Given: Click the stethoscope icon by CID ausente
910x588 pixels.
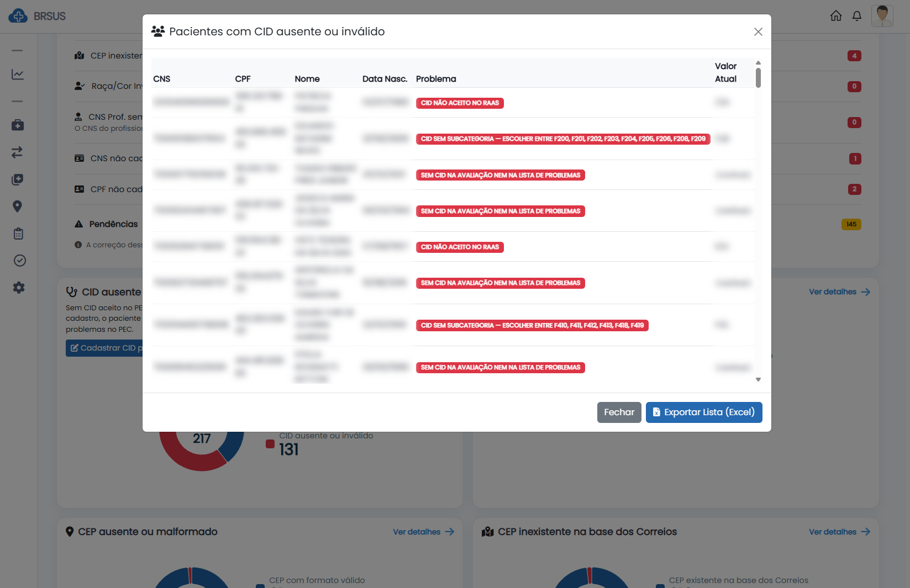Looking at the screenshot, I should click(72, 292).
